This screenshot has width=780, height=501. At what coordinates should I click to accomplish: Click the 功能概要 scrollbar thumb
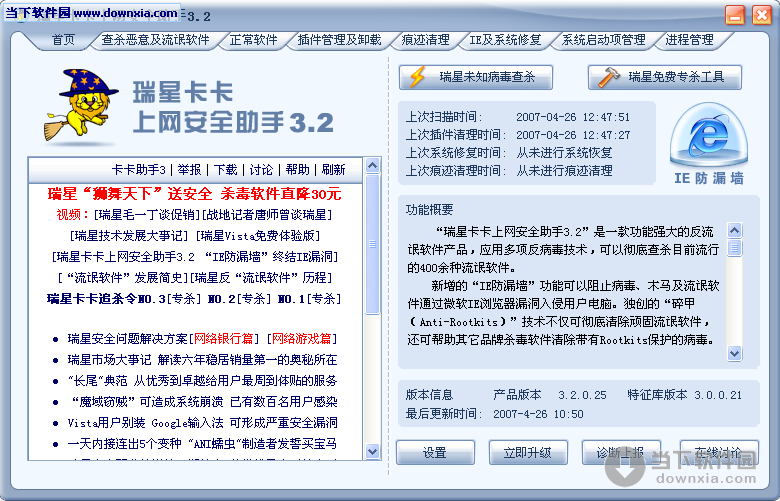tap(735, 248)
